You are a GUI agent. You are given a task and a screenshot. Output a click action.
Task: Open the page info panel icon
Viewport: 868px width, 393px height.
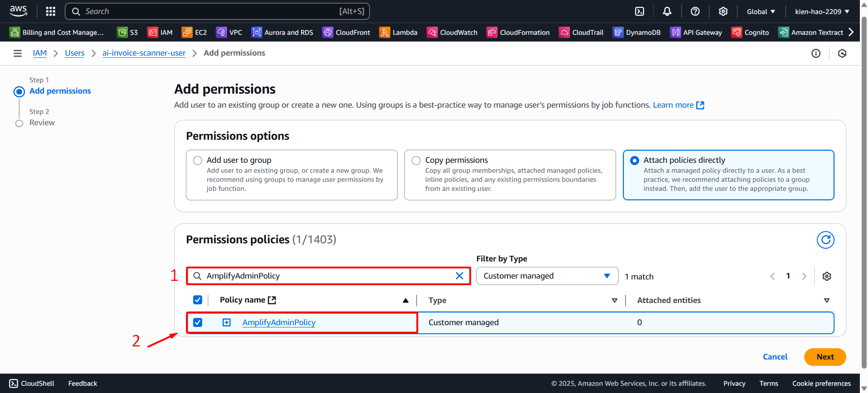816,53
